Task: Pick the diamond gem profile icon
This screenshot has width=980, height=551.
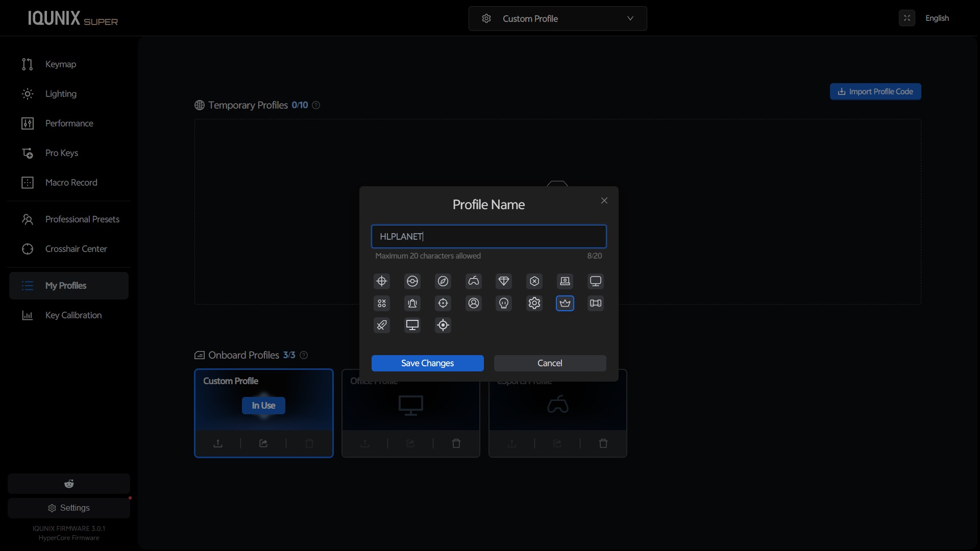Action: click(504, 281)
